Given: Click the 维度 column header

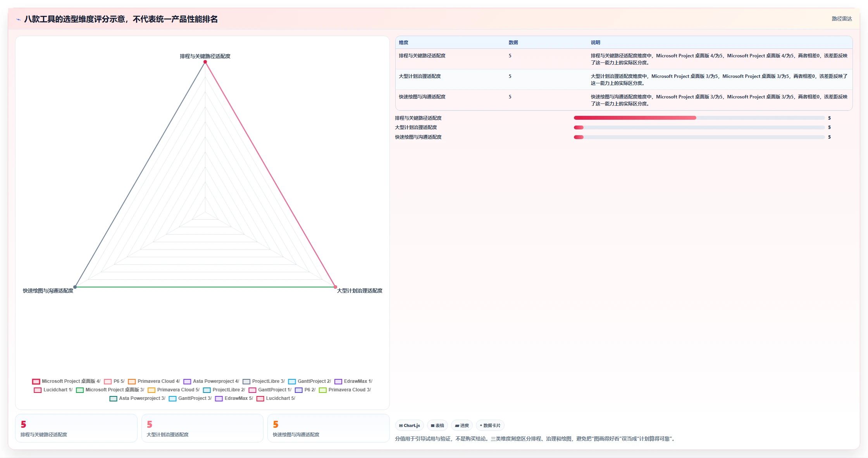Looking at the screenshot, I should pyautogui.click(x=403, y=43).
